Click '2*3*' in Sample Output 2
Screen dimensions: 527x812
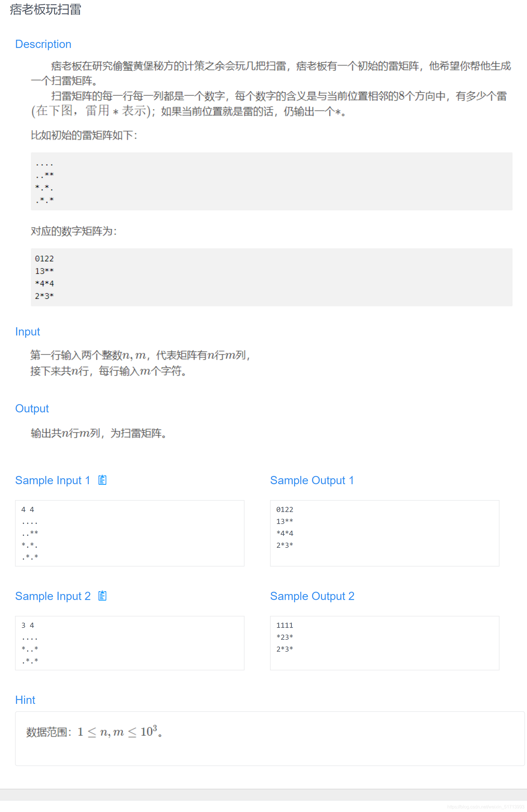tap(285, 649)
